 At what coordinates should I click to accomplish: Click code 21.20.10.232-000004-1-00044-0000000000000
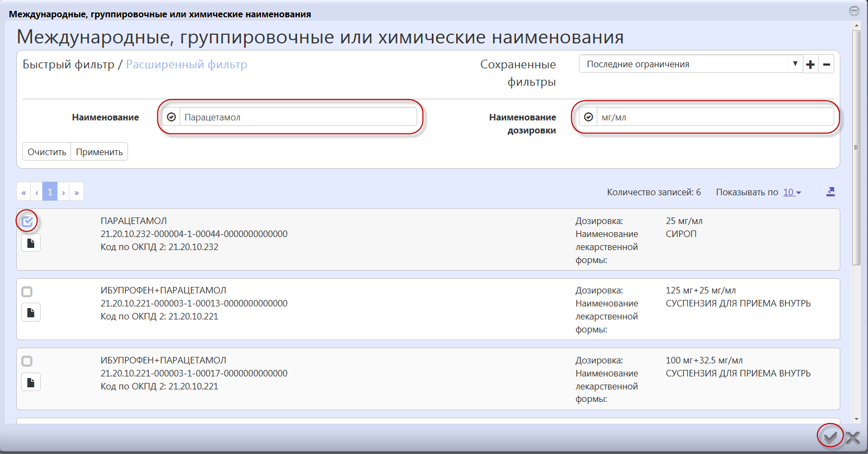[x=194, y=234]
